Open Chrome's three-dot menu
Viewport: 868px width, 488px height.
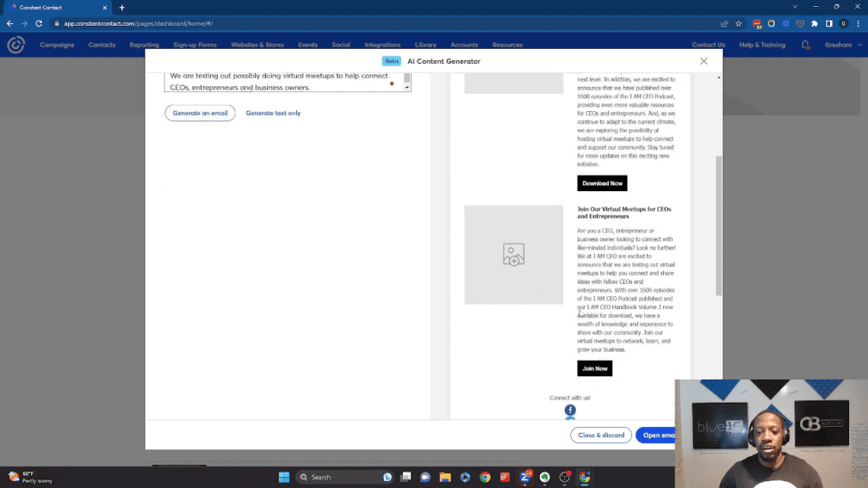(858, 24)
